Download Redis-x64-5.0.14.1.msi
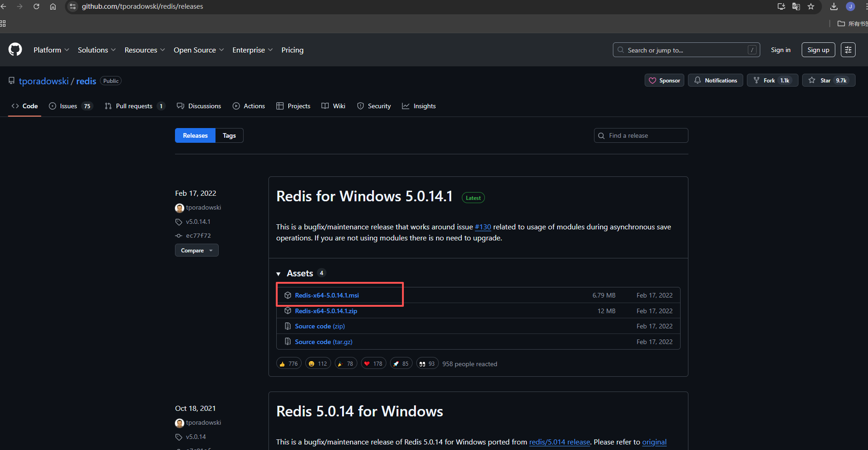868x450 pixels. pyautogui.click(x=327, y=295)
